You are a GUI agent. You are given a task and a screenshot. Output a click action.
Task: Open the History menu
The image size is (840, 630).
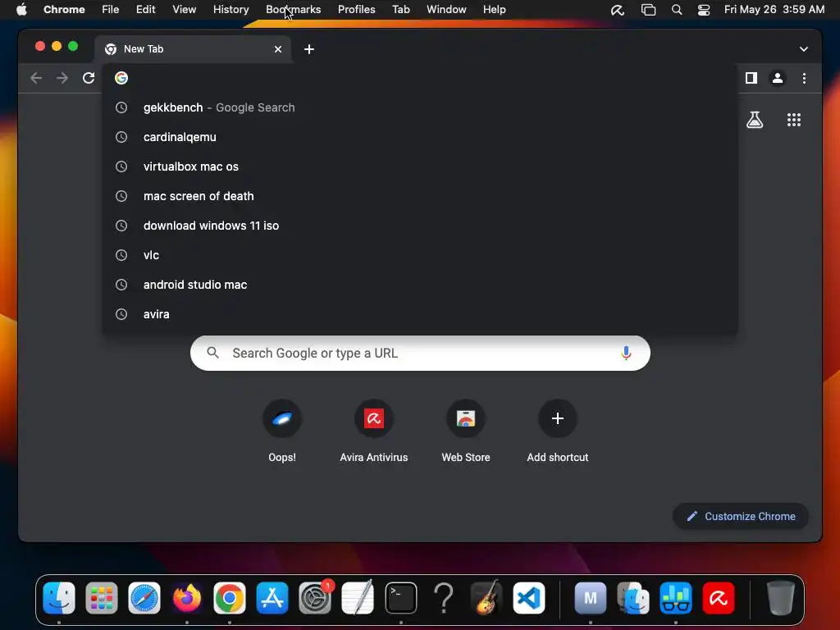231,10
